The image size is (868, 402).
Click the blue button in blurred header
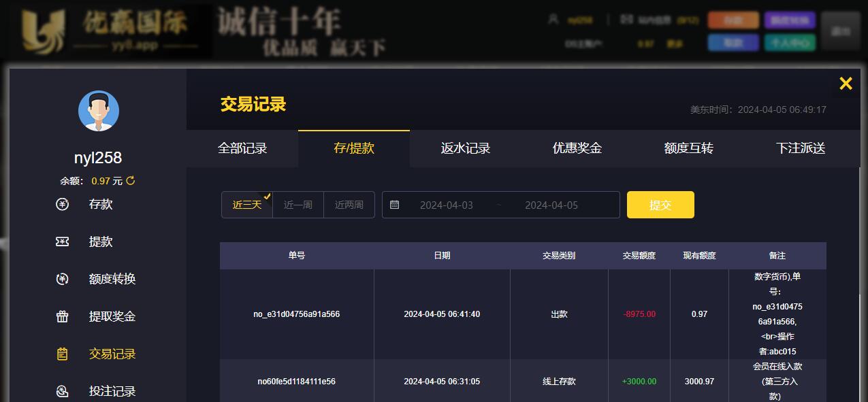[x=733, y=43]
